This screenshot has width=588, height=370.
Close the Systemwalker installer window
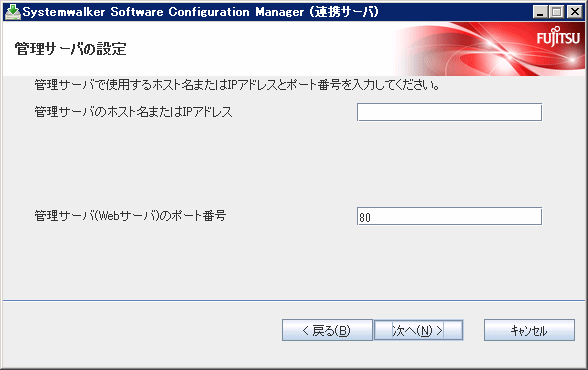(x=574, y=12)
